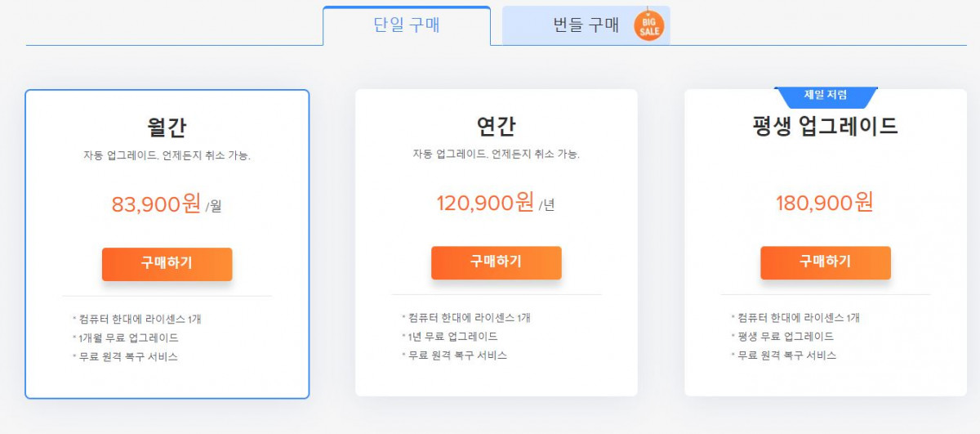Select the 연간 pricing card title

496,127
